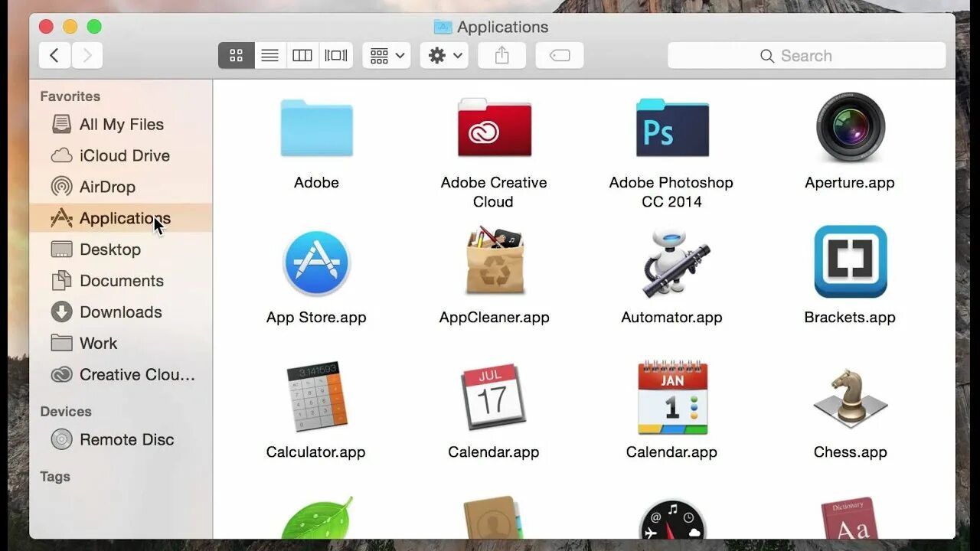Select the Brackets.app icon
The width and height of the screenshot is (980, 551).
click(x=850, y=262)
